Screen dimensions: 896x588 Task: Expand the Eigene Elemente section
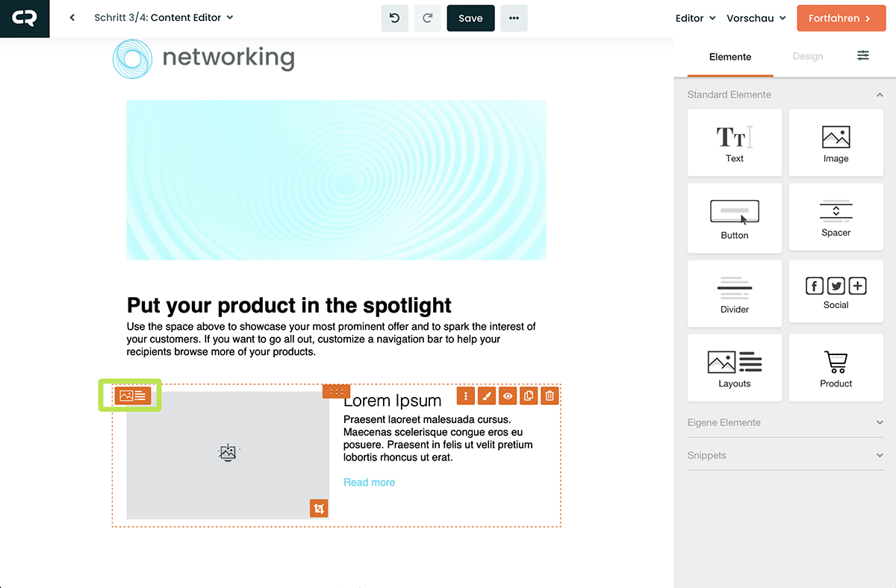pos(879,422)
